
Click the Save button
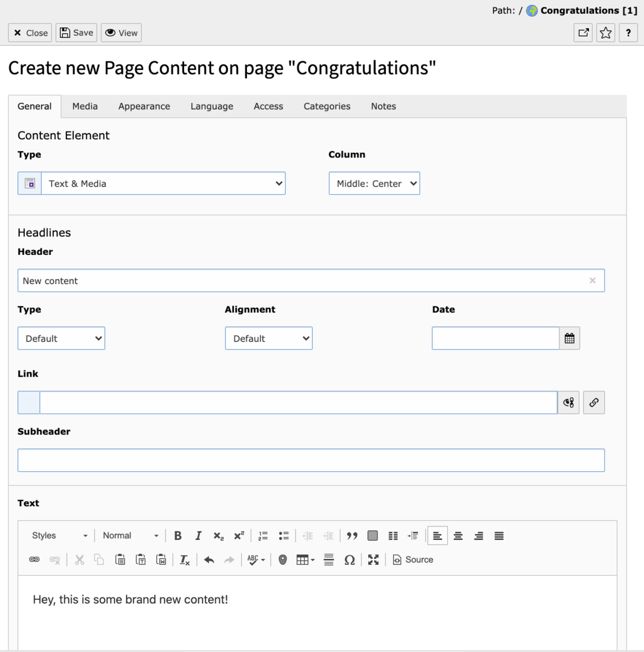coord(76,33)
